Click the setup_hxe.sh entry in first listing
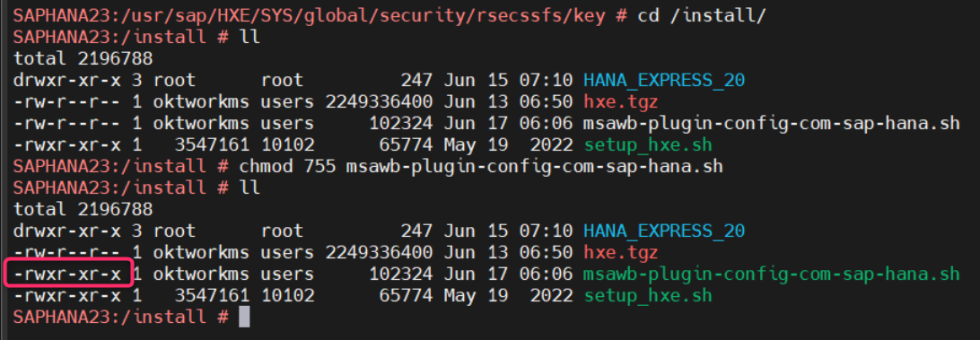Image resolution: width=980 pixels, height=340 pixels. tap(648, 145)
